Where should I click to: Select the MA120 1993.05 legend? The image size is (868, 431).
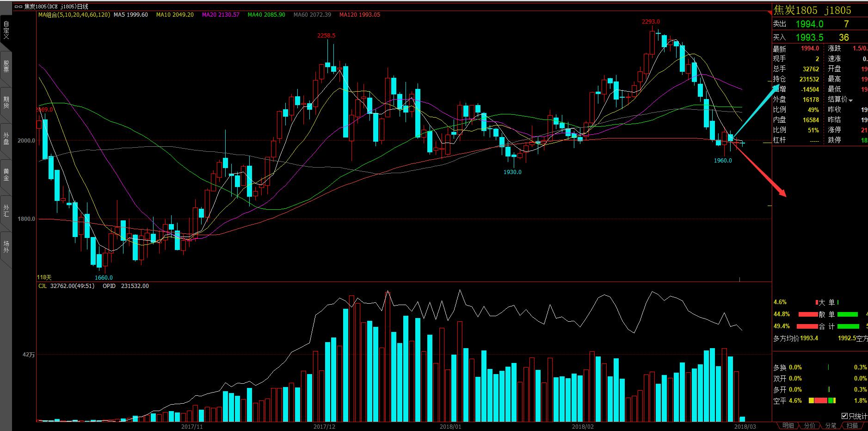[x=360, y=15]
